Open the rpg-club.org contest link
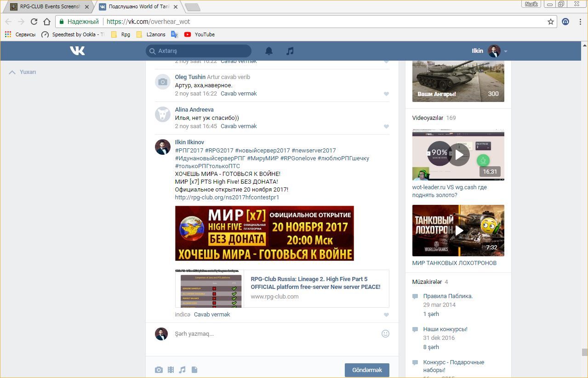Screen dimensions: 588x378 click(x=227, y=197)
